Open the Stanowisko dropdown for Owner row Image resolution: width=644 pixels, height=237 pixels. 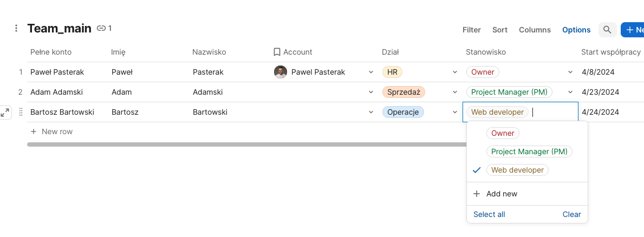570,72
